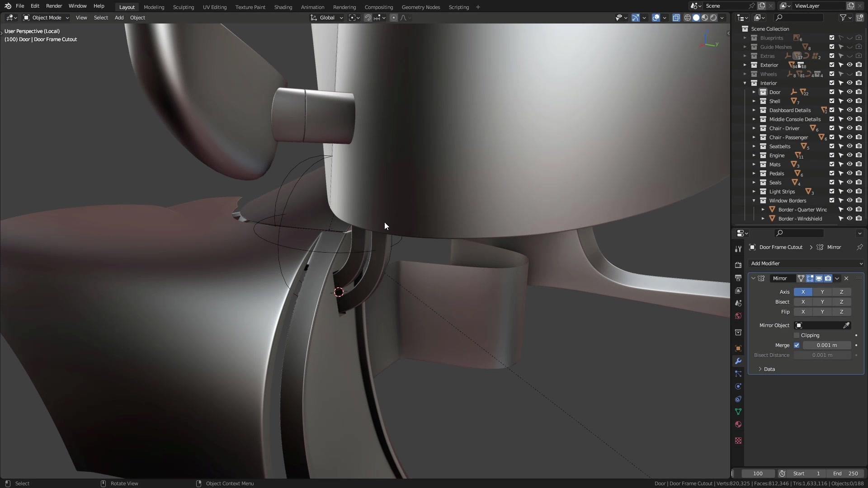The height and width of the screenshot is (488, 868).
Task: Click the Mirror Object eyedropper icon
Action: (846, 325)
